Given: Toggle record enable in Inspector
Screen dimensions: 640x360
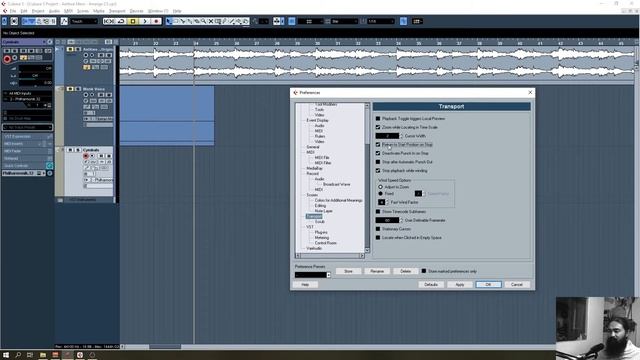Looking at the screenshot, I should 7,60.
